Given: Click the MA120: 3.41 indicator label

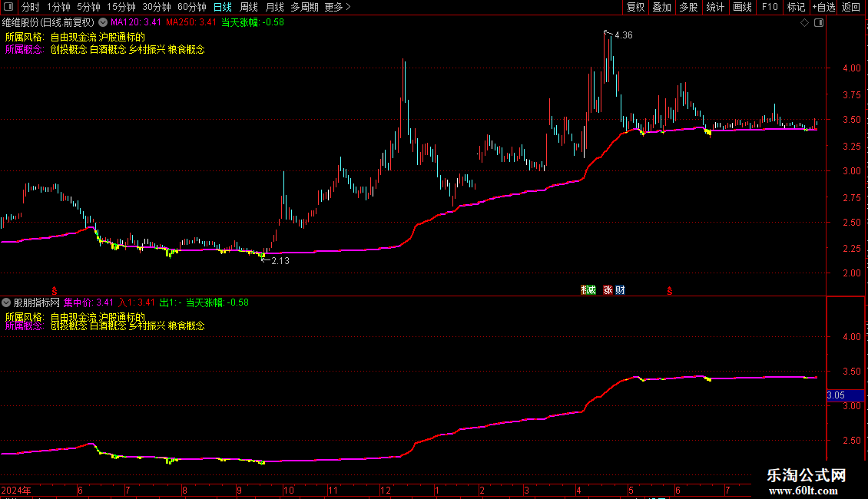Looking at the screenshot, I should point(136,23).
